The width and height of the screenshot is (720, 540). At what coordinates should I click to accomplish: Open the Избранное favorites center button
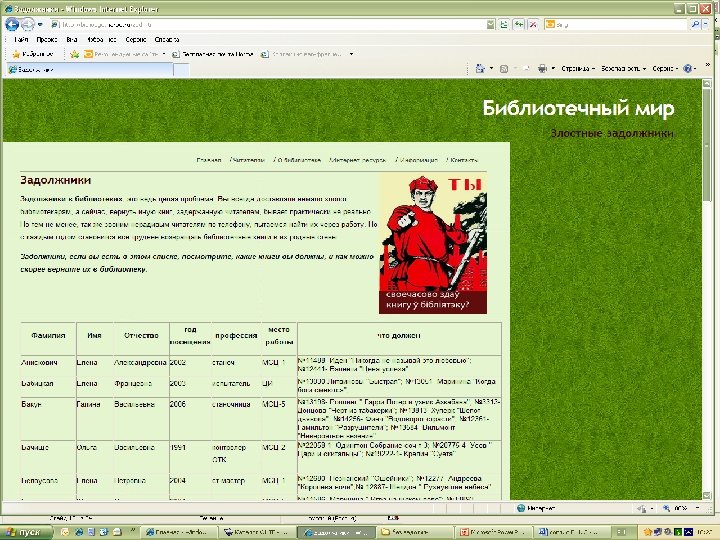(x=33, y=54)
